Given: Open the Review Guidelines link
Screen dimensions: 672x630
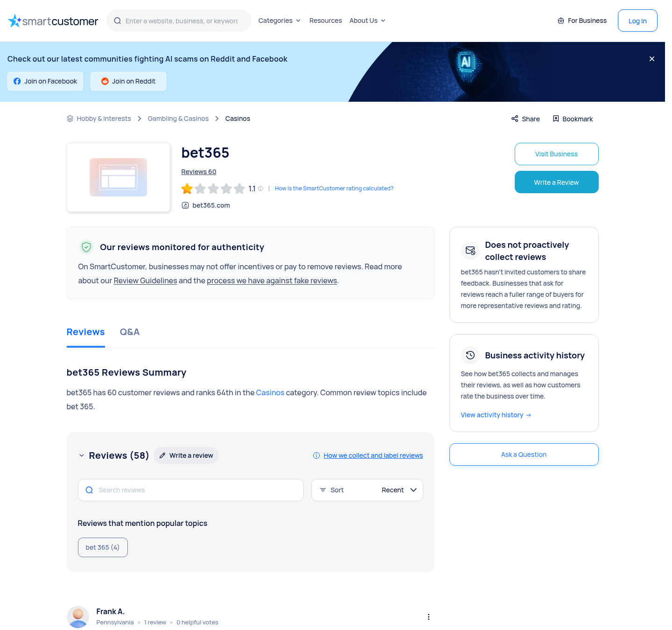Looking at the screenshot, I should 146,280.
